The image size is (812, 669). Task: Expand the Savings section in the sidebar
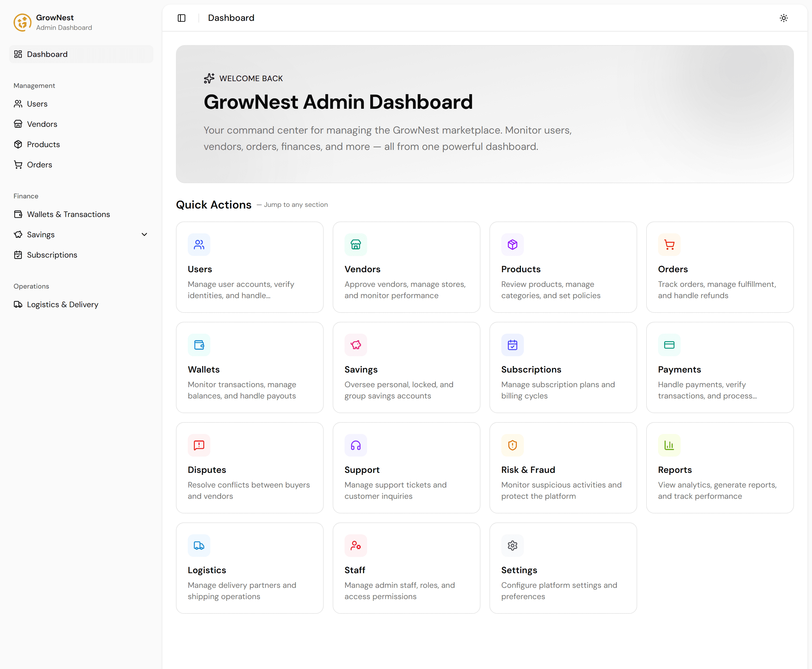click(x=144, y=234)
